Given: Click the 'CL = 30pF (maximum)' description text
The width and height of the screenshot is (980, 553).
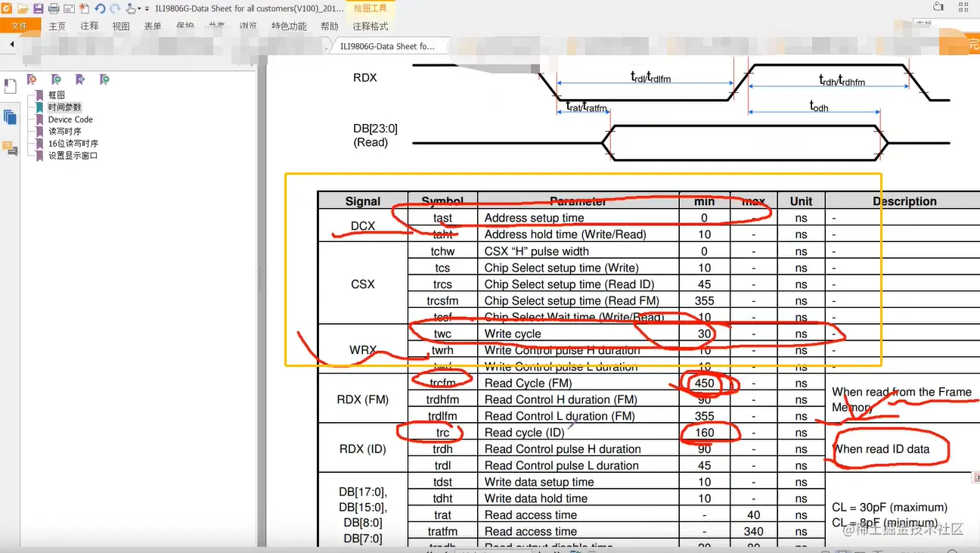Looking at the screenshot, I should [x=889, y=508].
